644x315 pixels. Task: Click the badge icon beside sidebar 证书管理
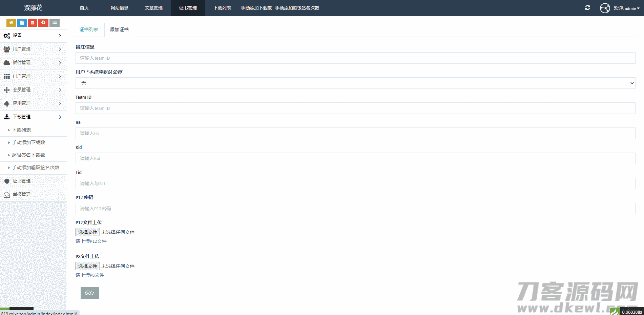click(x=7, y=181)
